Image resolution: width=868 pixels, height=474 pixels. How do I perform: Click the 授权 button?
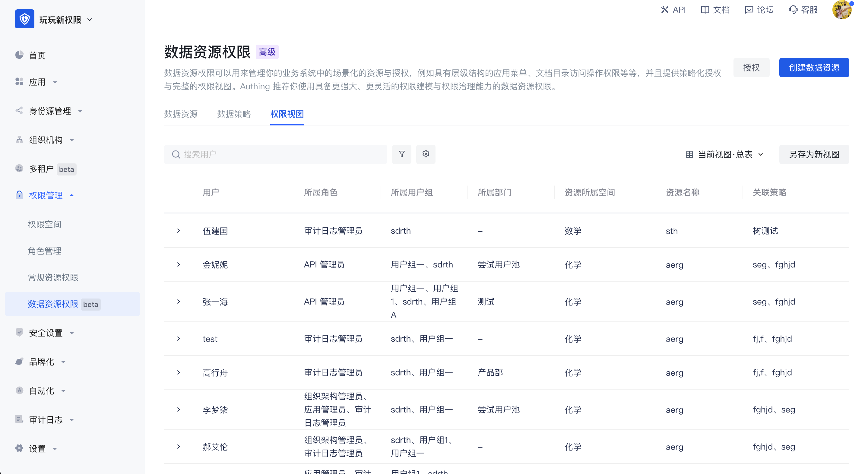pos(751,67)
